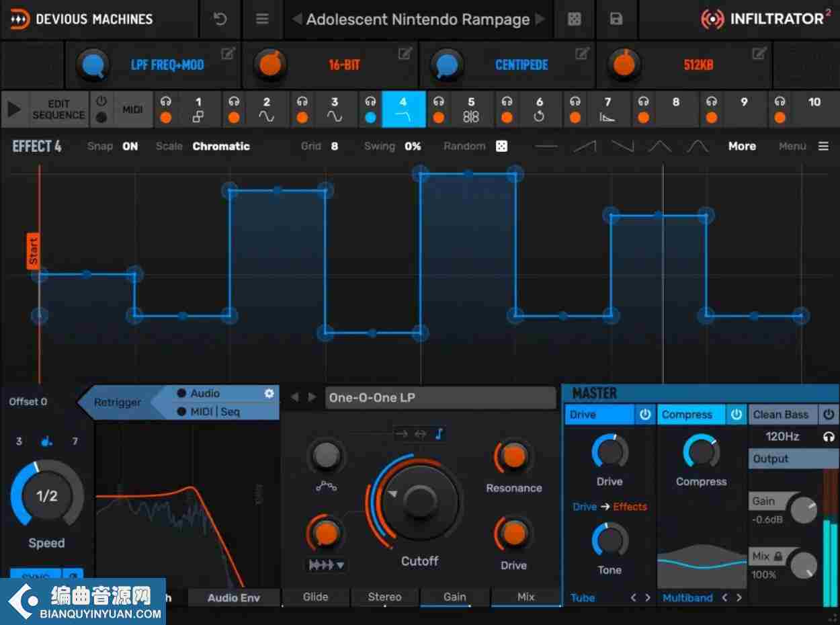The width and height of the screenshot is (840, 625).
Task: Edit the 512KB macro assignment
Action: 759,54
